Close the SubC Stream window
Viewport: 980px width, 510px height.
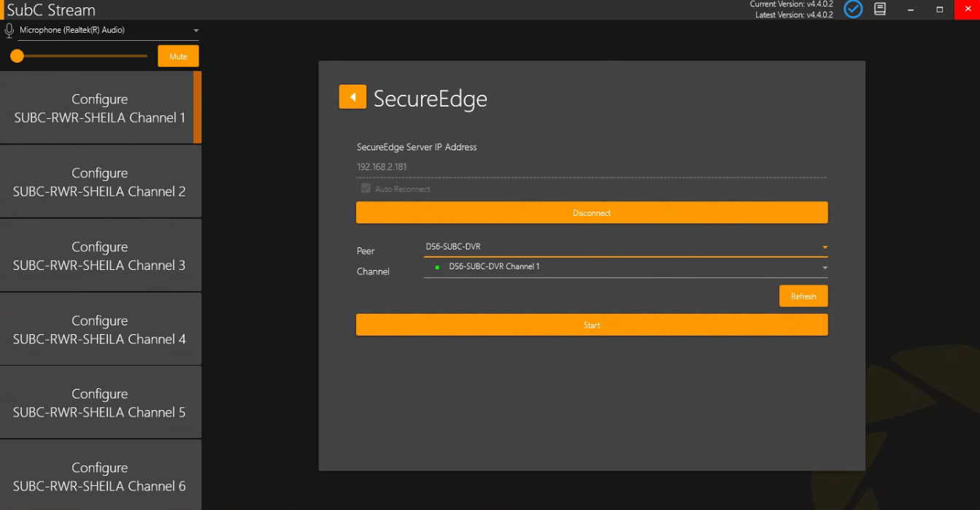point(967,9)
